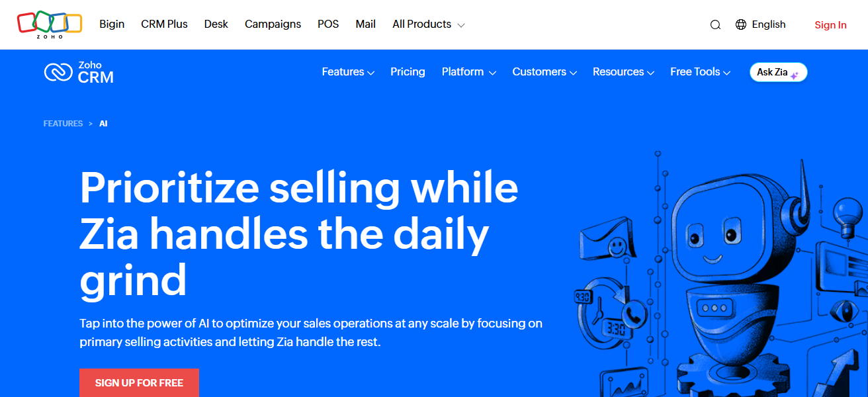Navigate to the Desk product

point(216,24)
